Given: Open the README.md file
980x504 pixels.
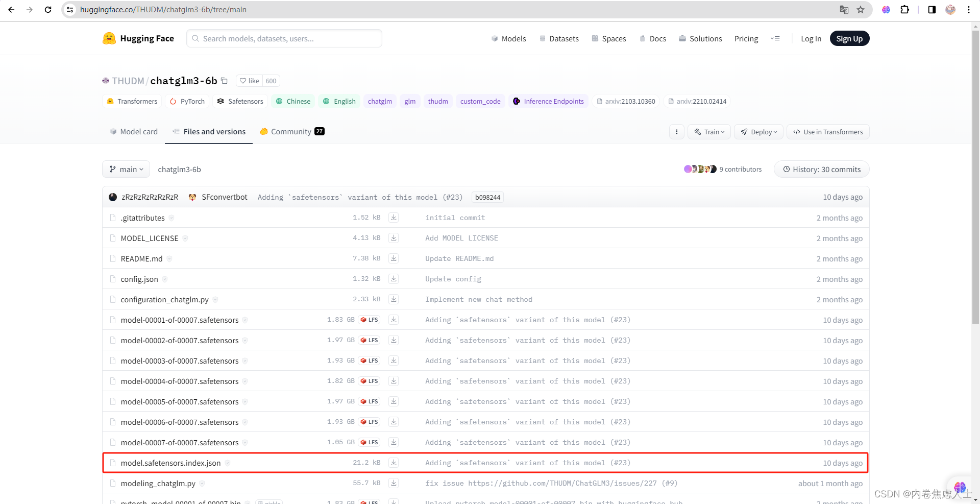Looking at the screenshot, I should click(x=141, y=258).
